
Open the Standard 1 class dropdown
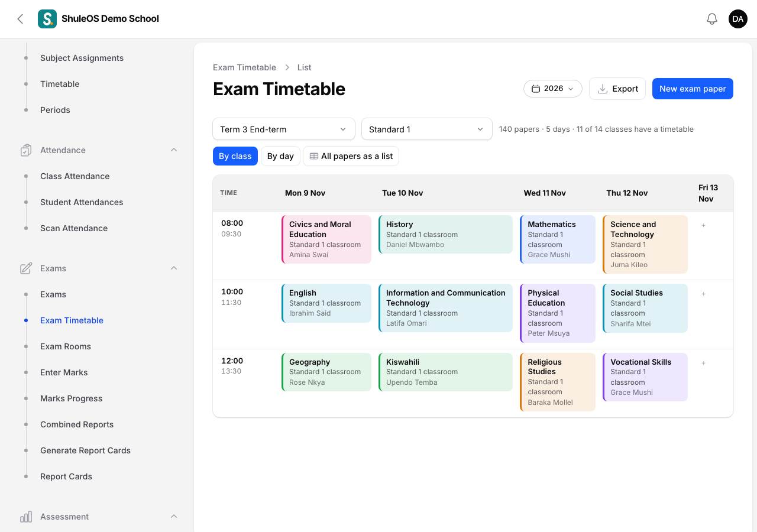[x=427, y=129]
